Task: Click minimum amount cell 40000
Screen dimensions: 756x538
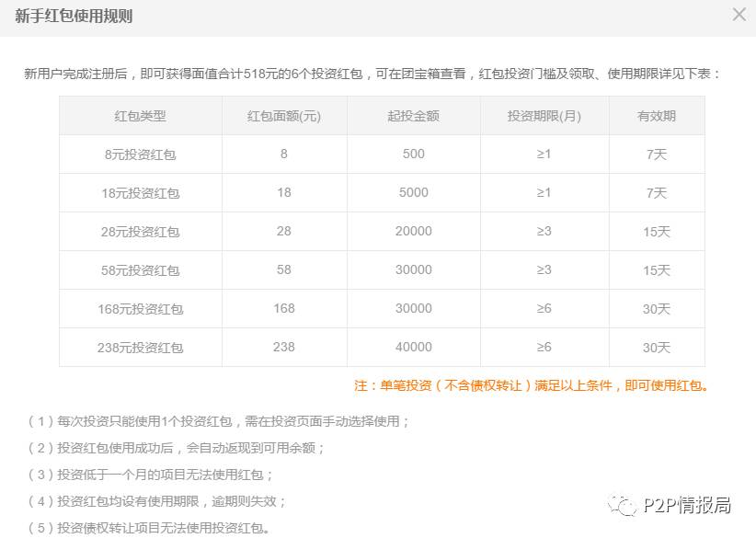Action: (x=414, y=347)
